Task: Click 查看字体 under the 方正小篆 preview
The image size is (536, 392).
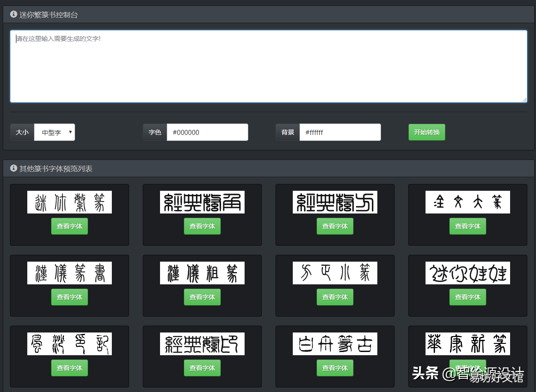Action: (x=335, y=297)
